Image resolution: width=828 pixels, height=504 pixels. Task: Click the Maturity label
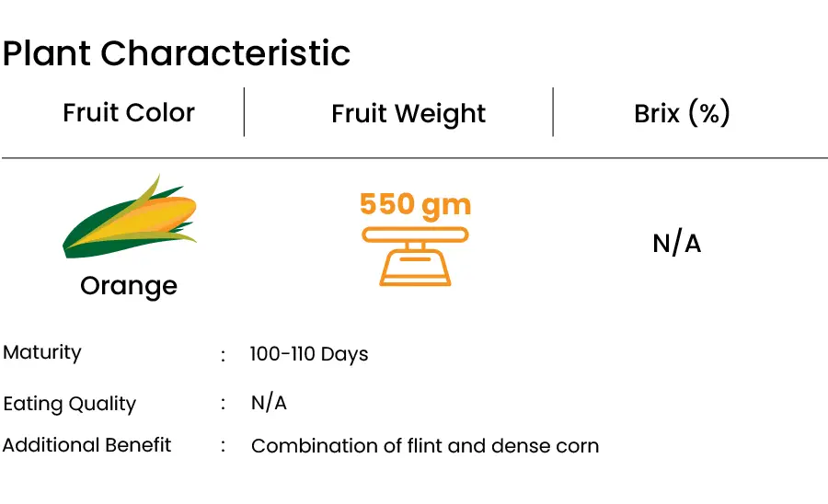click(x=42, y=352)
